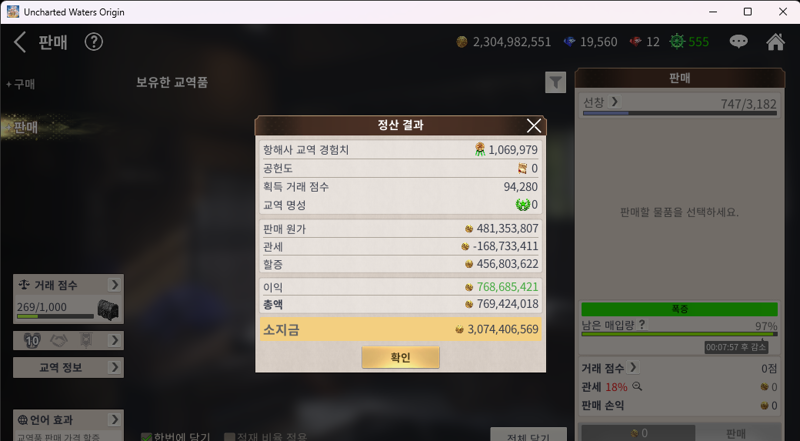
Task: Toggle the 한번에 담기 checkbox
Action: (146, 437)
